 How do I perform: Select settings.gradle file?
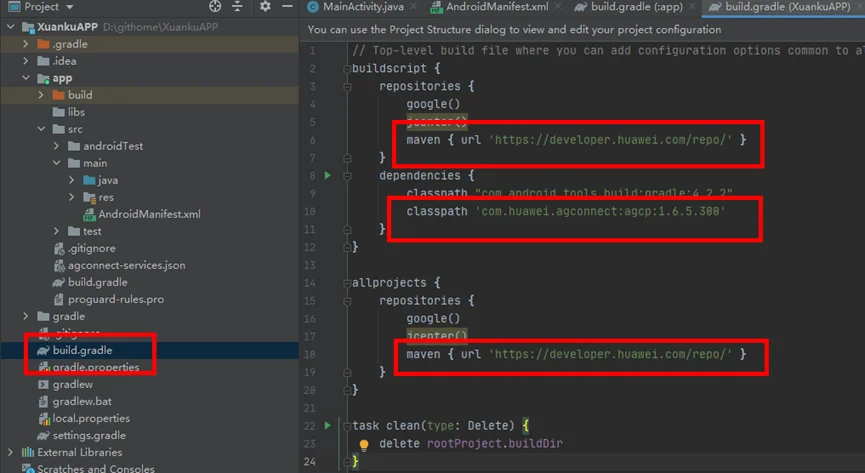[x=89, y=435]
